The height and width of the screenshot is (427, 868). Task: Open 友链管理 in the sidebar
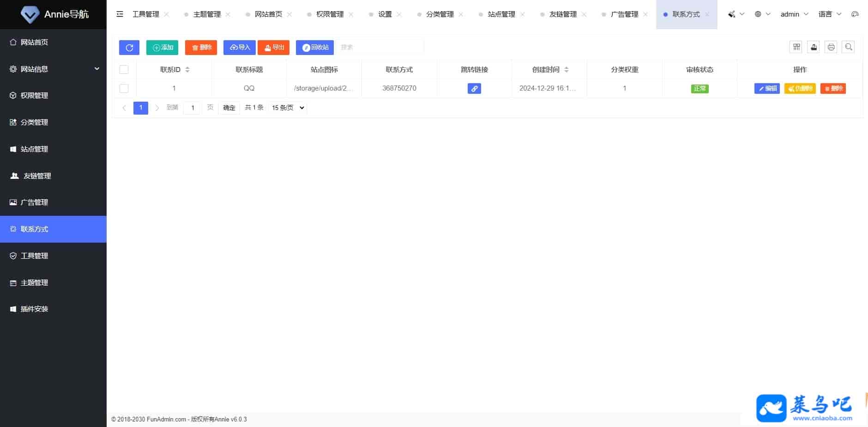click(x=37, y=176)
